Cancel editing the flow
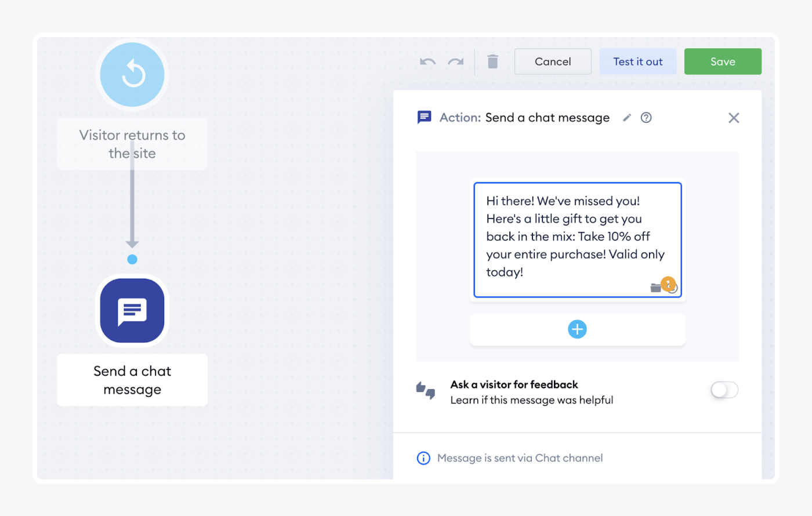Viewport: 812px width, 516px height. [553, 61]
